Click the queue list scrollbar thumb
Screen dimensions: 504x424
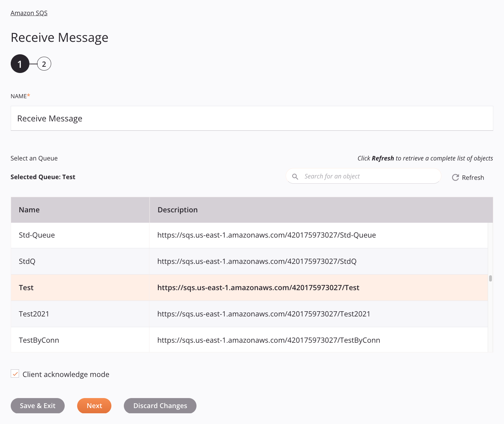(x=491, y=278)
